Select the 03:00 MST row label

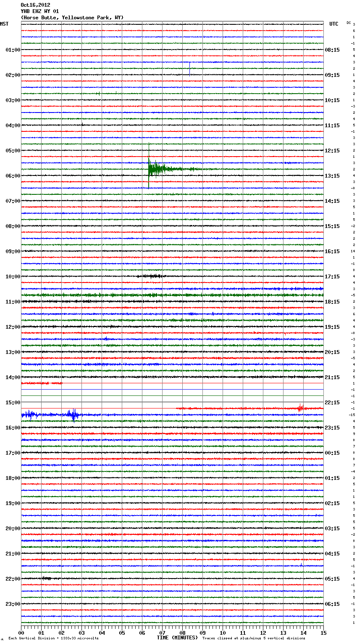pyautogui.click(x=13, y=100)
